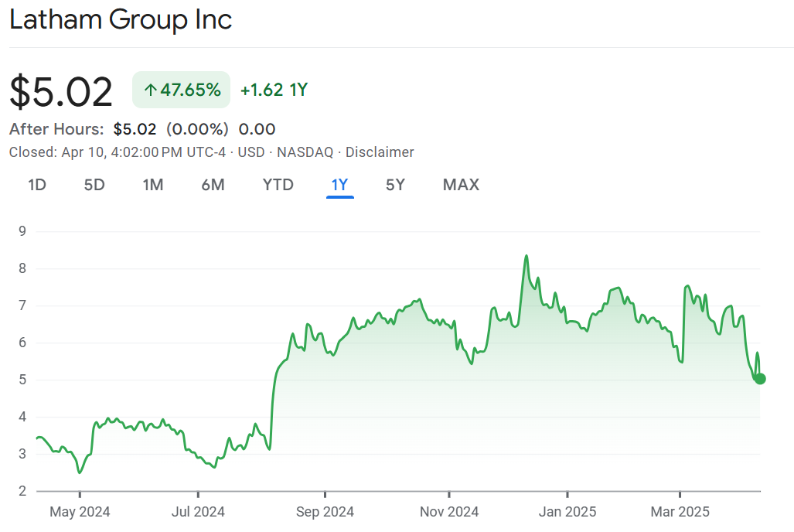Click the 47.65% gain badge
The image size is (794, 532).
pos(182,90)
